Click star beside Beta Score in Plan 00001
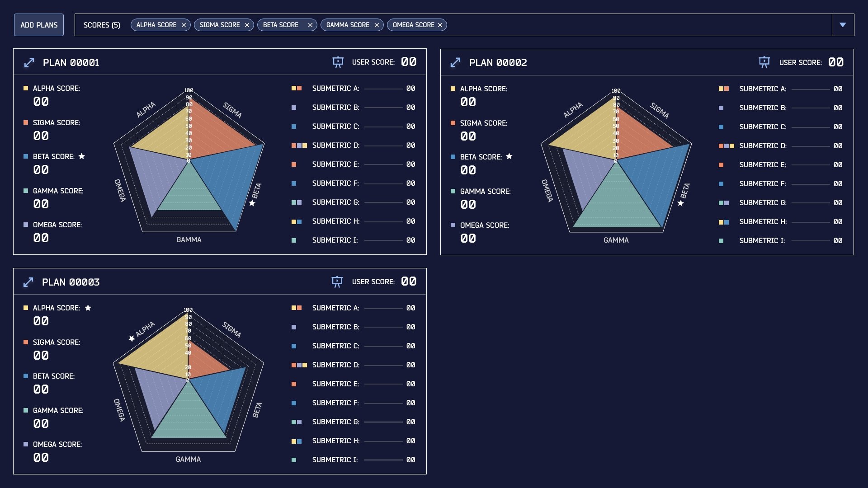 82,156
